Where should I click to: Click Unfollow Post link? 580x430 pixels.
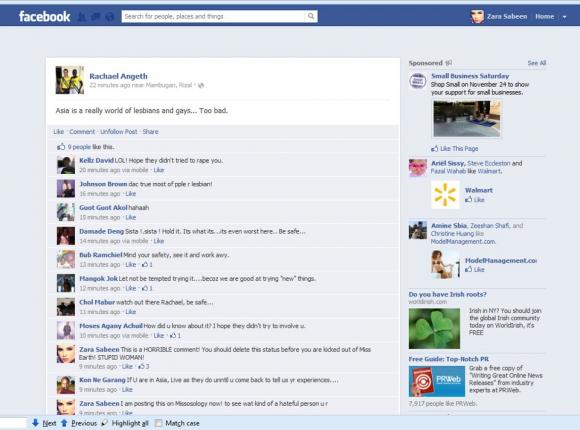click(x=119, y=132)
